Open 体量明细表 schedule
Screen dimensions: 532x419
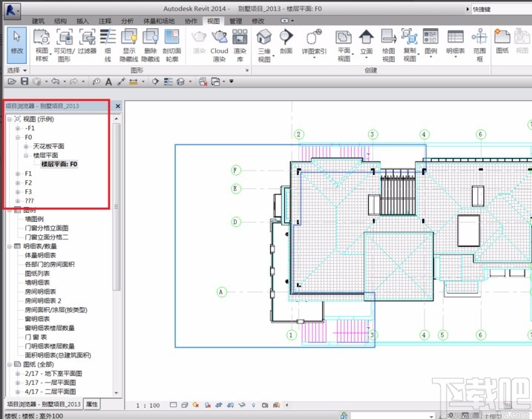40,255
